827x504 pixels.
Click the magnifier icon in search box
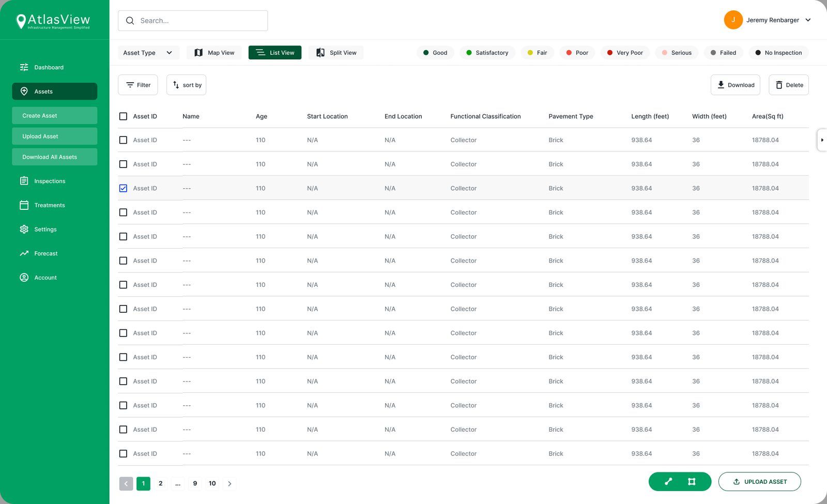point(130,21)
